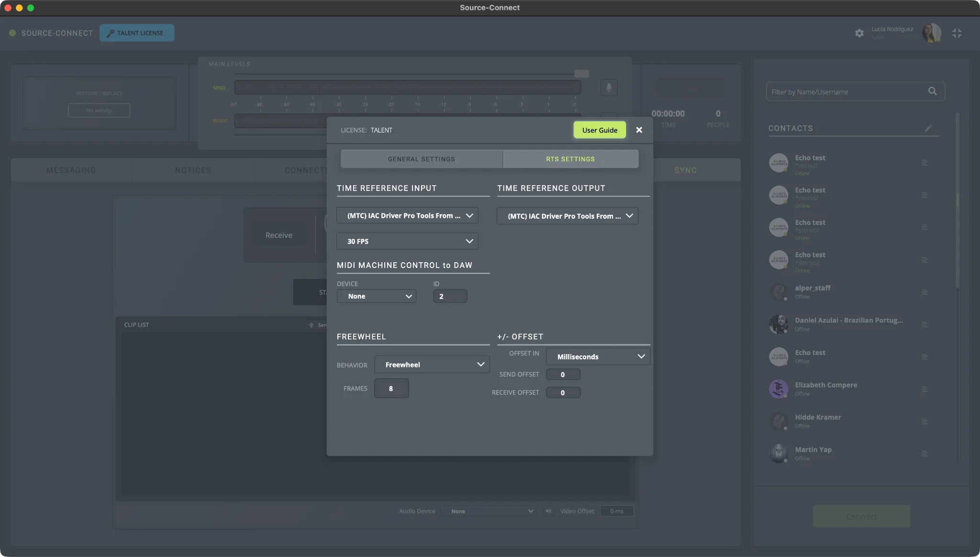Open menu for alper_staff contact
980x557 pixels.
[x=925, y=292]
